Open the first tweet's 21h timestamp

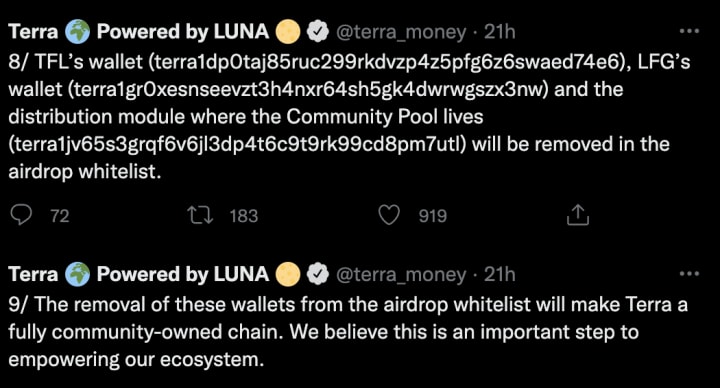point(500,32)
